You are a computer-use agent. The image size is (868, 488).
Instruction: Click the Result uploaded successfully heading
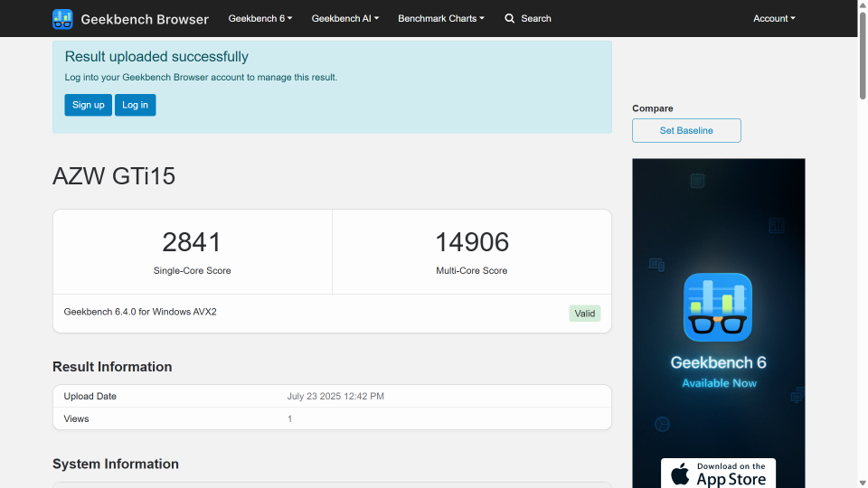pyautogui.click(x=156, y=57)
